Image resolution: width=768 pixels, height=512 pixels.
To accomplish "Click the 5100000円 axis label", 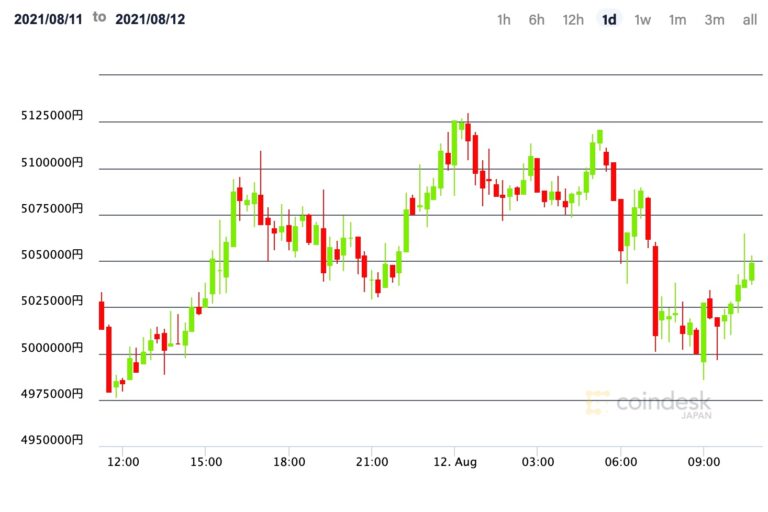I will (x=52, y=162).
